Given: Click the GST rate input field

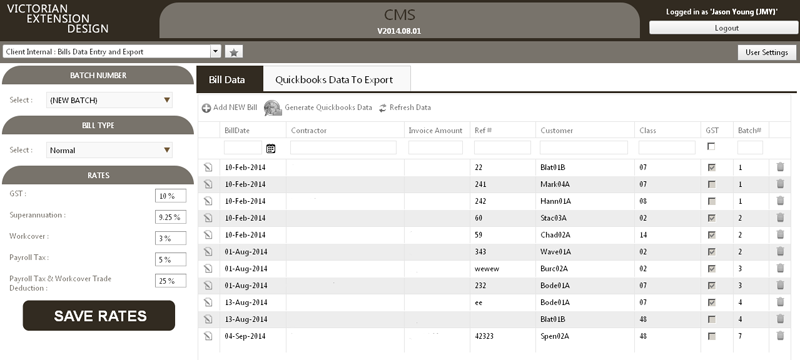Looking at the screenshot, I should tap(170, 196).
